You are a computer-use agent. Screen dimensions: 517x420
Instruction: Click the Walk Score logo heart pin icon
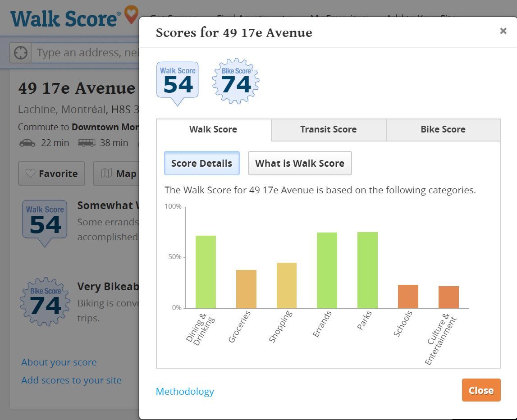click(x=131, y=14)
